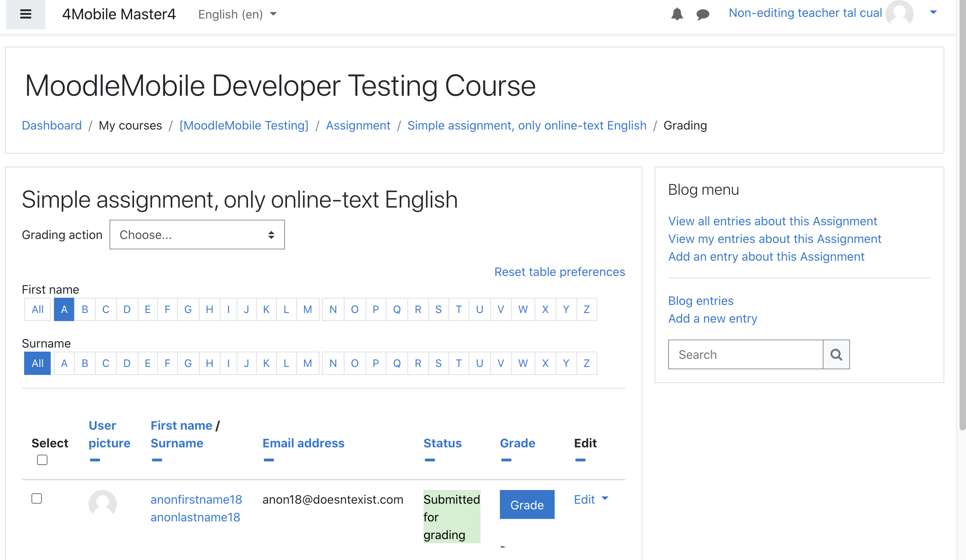The width and height of the screenshot is (966, 560).
Task: Focus the blog Search field
Action: pos(746,354)
